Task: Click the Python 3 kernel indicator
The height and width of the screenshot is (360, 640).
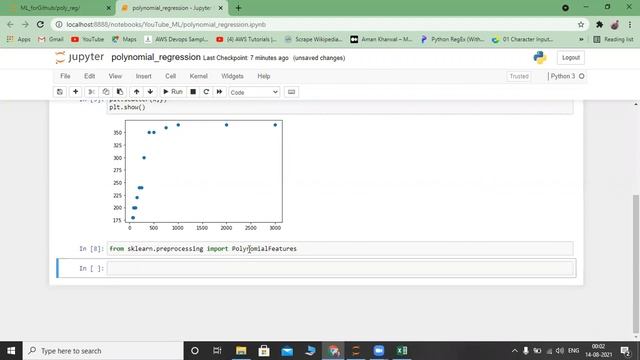Action: [567, 76]
